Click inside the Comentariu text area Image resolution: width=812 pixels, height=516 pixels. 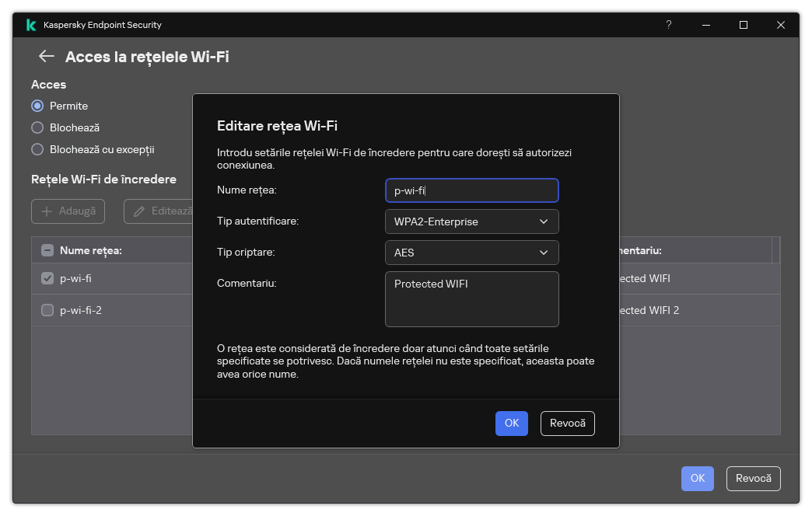click(471, 299)
